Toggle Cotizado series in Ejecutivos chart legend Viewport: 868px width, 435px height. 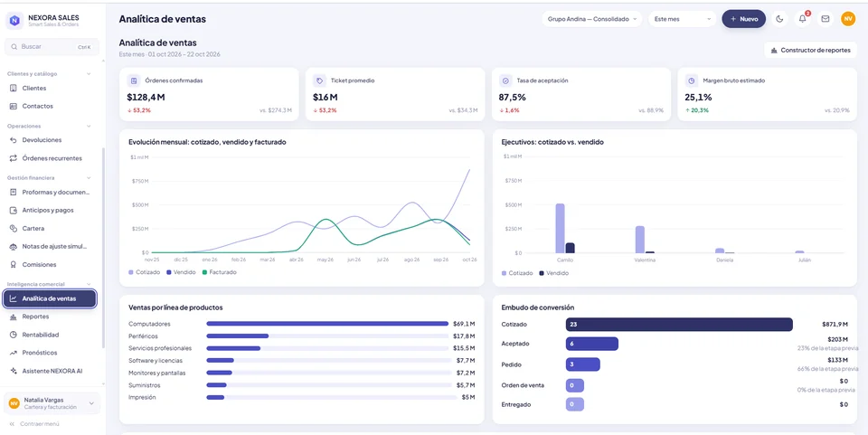point(517,273)
